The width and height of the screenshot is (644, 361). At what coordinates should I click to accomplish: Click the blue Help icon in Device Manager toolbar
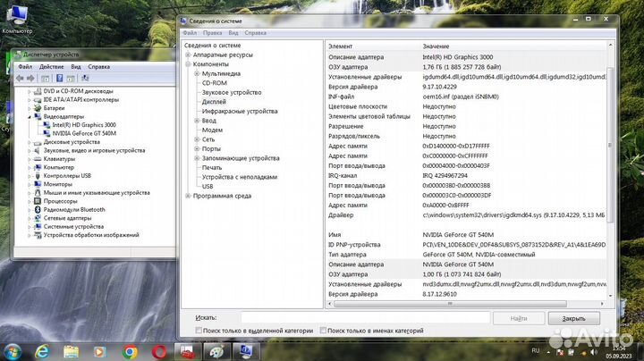point(60,78)
